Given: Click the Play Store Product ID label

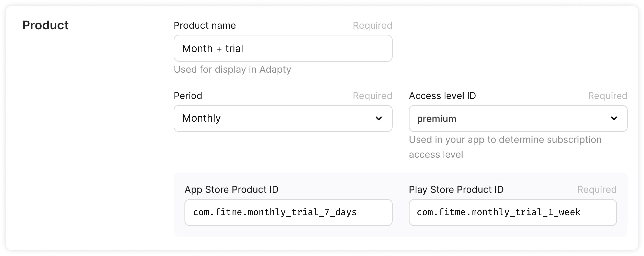Looking at the screenshot, I should [x=456, y=190].
